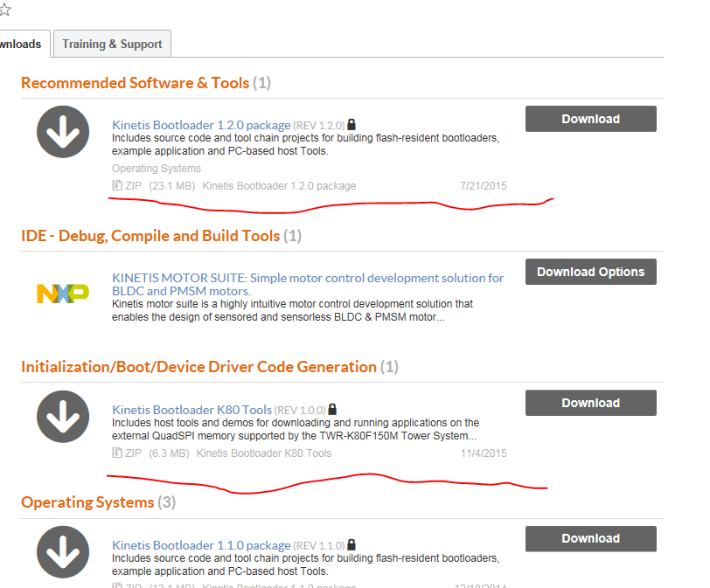Screen dimensions: 710x588
Task: Click the date 7/21/2015
Action: click(484, 186)
